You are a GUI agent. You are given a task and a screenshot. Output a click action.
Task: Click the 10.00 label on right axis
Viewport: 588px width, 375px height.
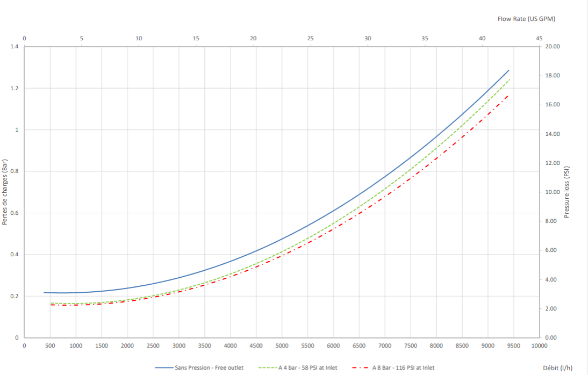pyautogui.click(x=552, y=192)
